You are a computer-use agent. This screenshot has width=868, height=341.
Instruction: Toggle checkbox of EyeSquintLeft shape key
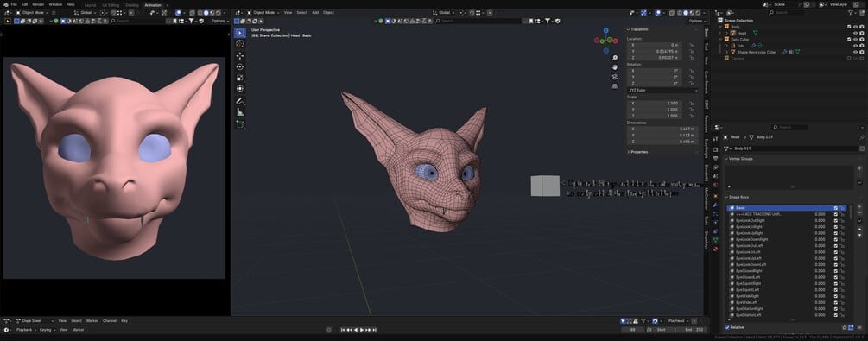point(836,289)
